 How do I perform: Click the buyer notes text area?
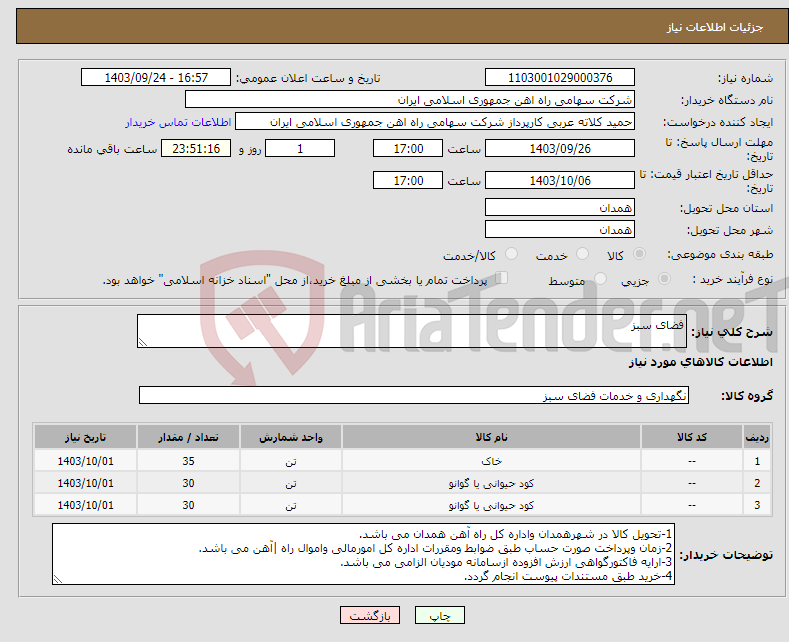pyautogui.click(x=363, y=554)
